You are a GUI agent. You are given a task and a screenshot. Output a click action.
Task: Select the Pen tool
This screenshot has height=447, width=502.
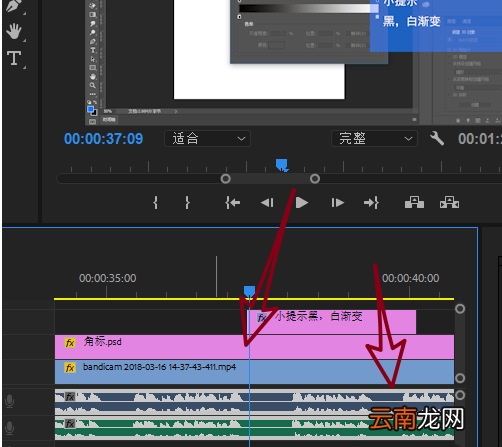(14, 6)
